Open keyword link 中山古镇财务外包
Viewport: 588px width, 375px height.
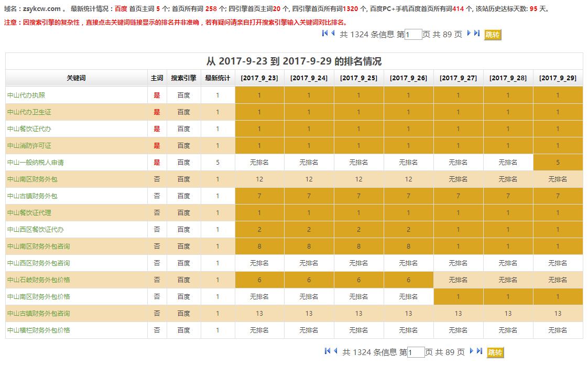[32, 196]
